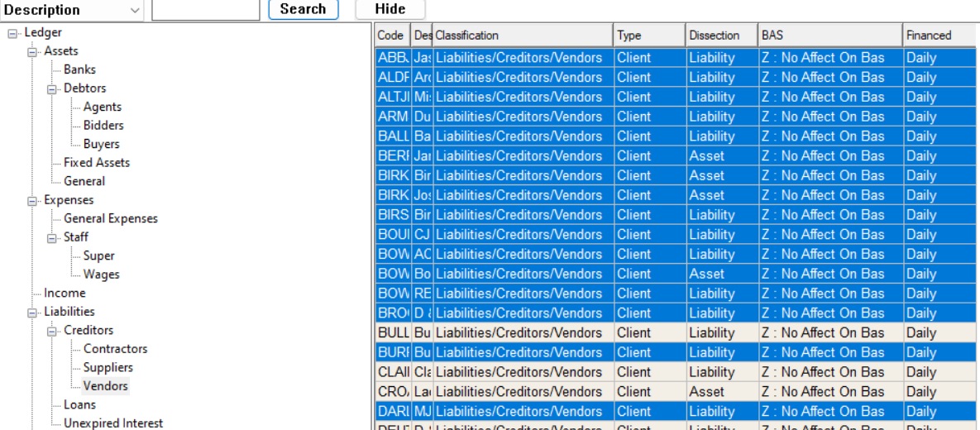Screen dimensions: 980x430
Task: Select Buyers under Debtors
Action: pos(101,144)
